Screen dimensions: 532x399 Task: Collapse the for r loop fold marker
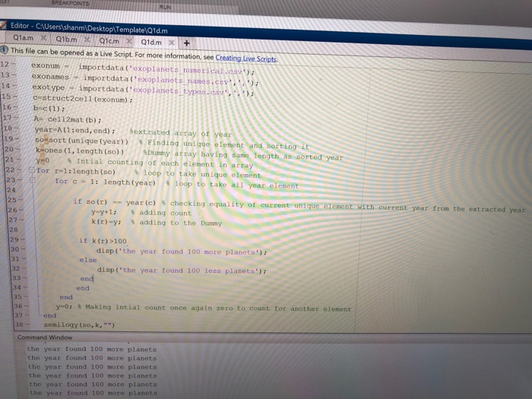pyautogui.click(x=31, y=169)
